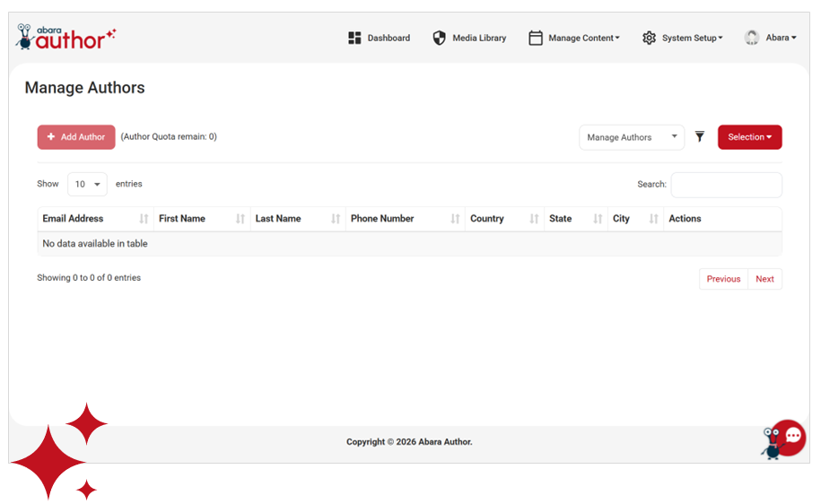Open Media Library menu item
The height and width of the screenshot is (504, 821).
[469, 38]
